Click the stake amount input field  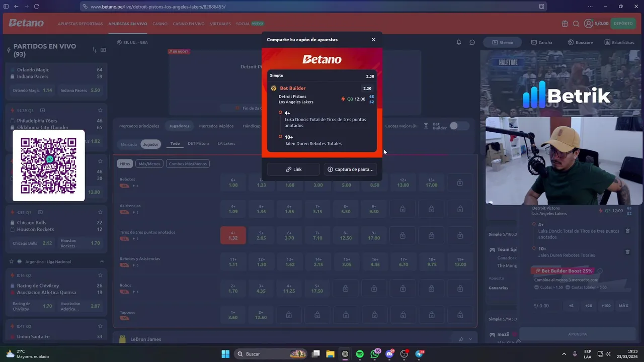546,305
